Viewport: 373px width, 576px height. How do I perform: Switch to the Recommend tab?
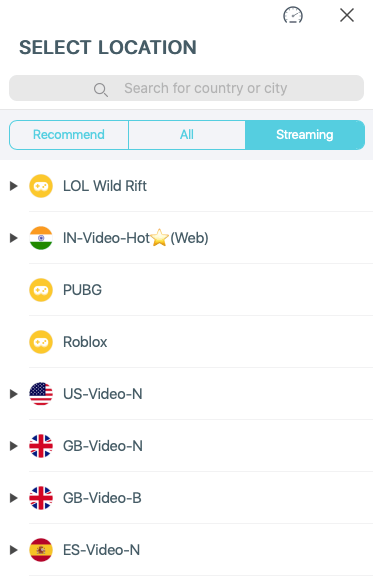tap(69, 135)
